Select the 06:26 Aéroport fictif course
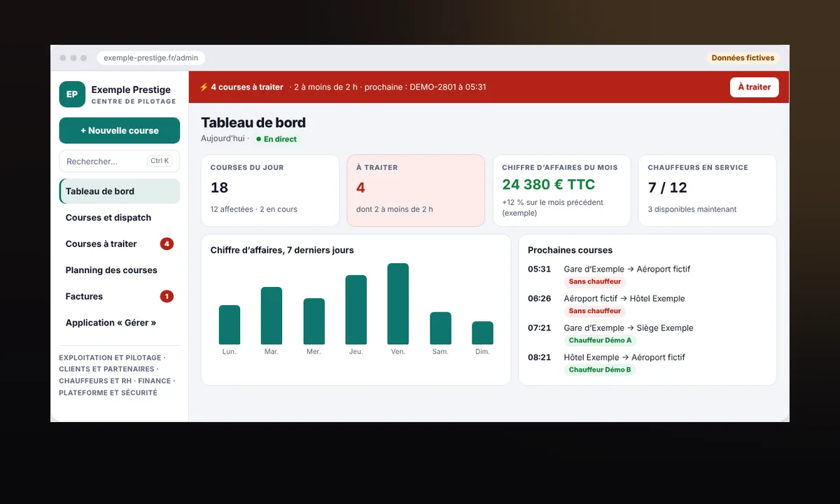The height and width of the screenshot is (504, 840). point(647,304)
